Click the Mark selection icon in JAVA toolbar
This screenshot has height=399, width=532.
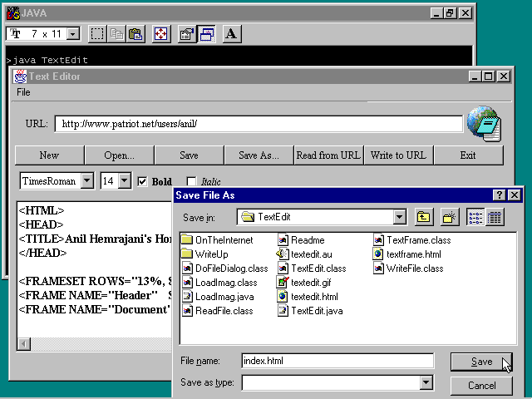pyautogui.click(x=97, y=34)
